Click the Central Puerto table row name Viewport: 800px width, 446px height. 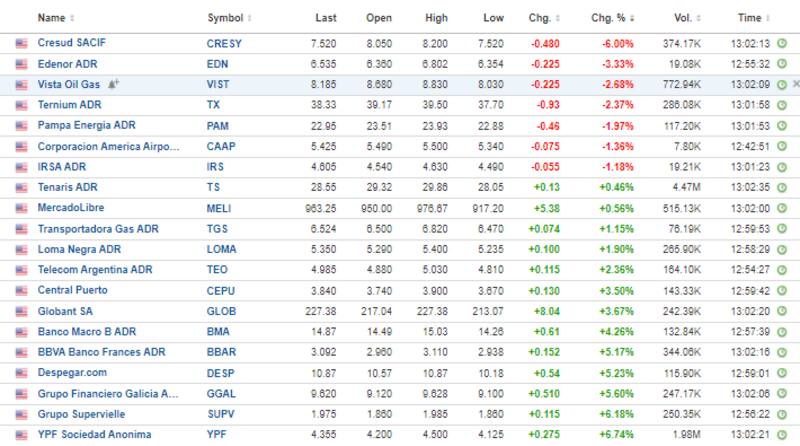tap(72, 290)
